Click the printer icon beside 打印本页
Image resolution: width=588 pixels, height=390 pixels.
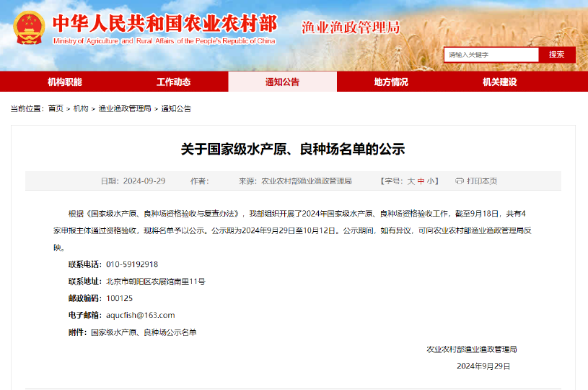(460, 181)
